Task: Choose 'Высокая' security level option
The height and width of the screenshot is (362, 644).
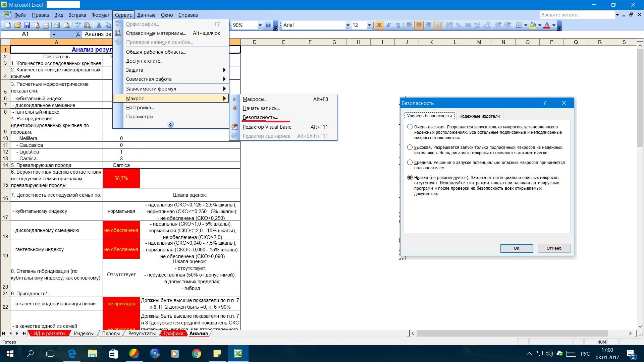Action: pos(410,147)
